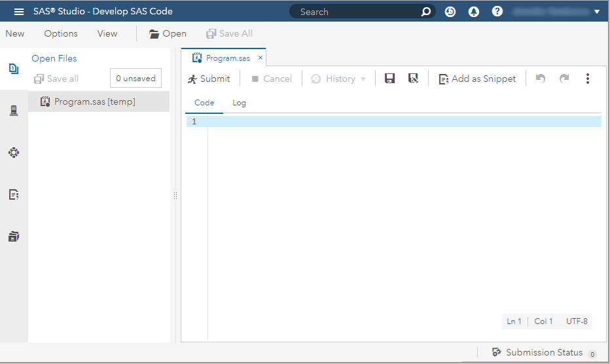
Task: Click the Cancel button
Action: click(x=272, y=79)
